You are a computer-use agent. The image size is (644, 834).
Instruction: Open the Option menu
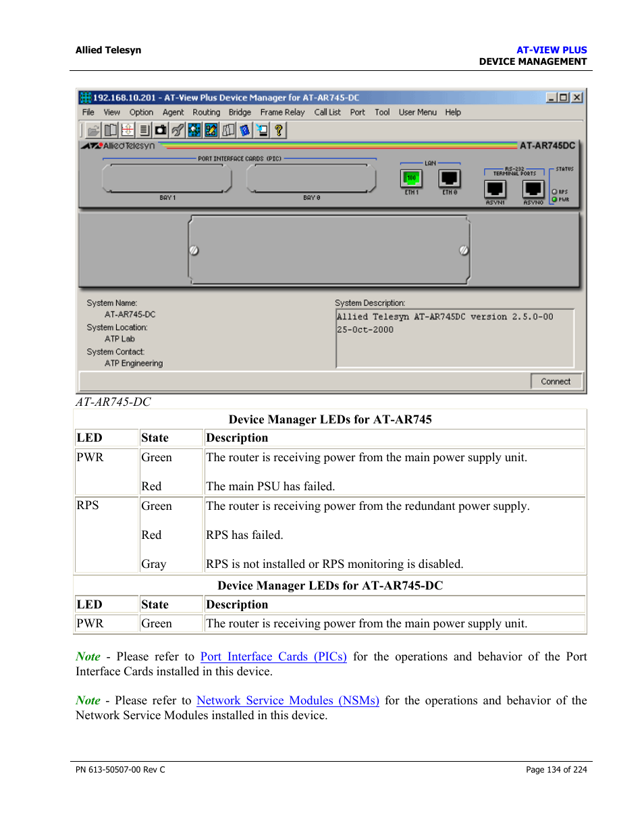click(x=141, y=112)
